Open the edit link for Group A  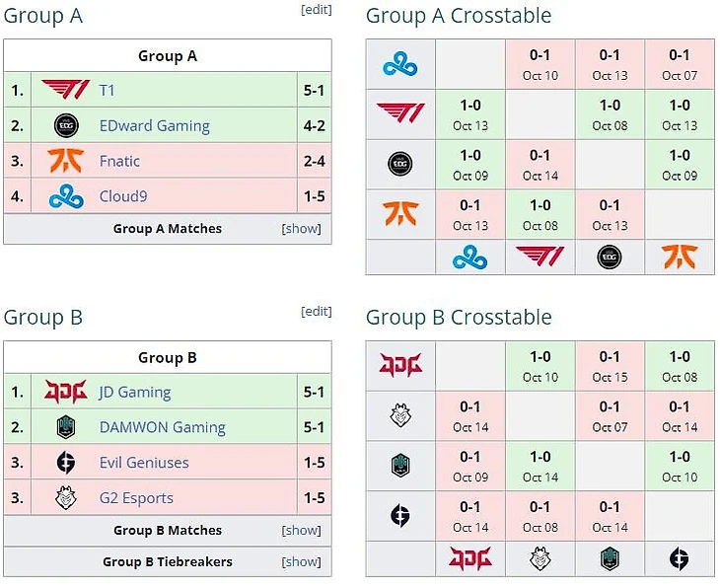pyautogui.click(x=316, y=10)
